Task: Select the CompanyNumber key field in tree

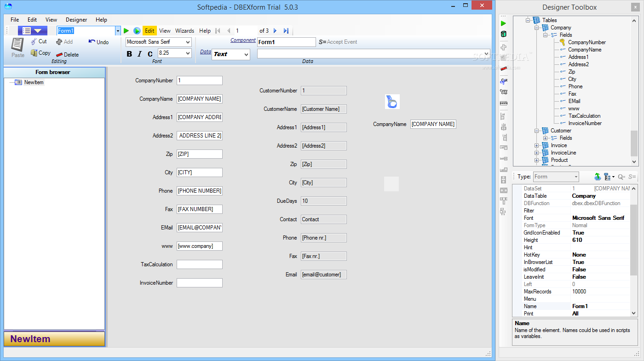Action: pyautogui.click(x=586, y=42)
